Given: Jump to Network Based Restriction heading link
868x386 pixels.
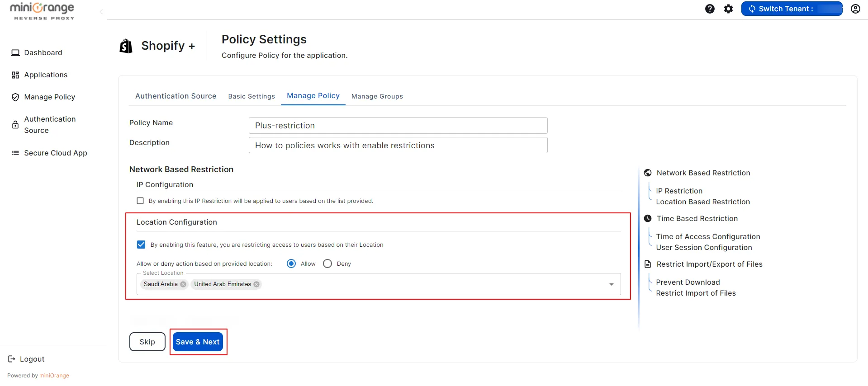Looking at the screenshot, I should point(703,173).
